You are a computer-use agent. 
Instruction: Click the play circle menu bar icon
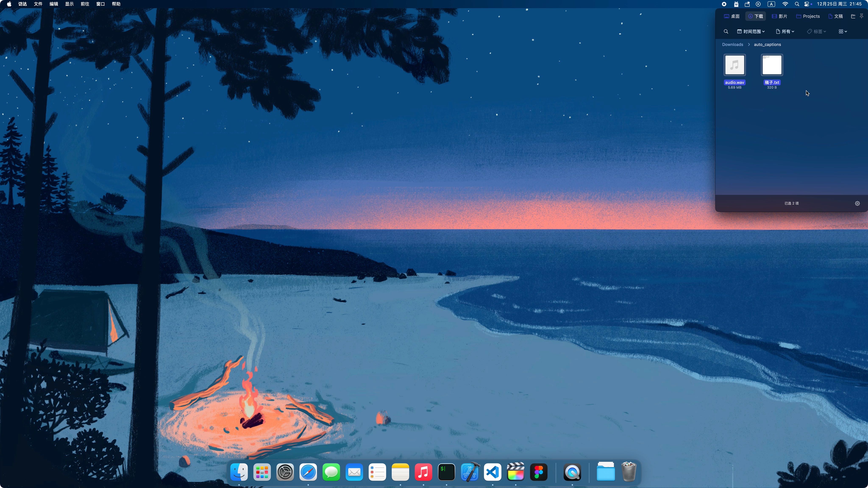758,4
